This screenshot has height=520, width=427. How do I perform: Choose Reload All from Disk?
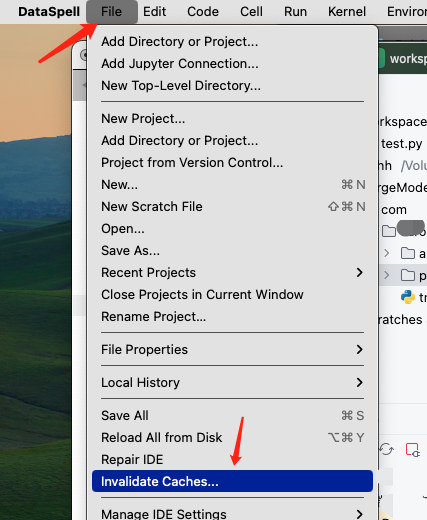pos(232,437)
